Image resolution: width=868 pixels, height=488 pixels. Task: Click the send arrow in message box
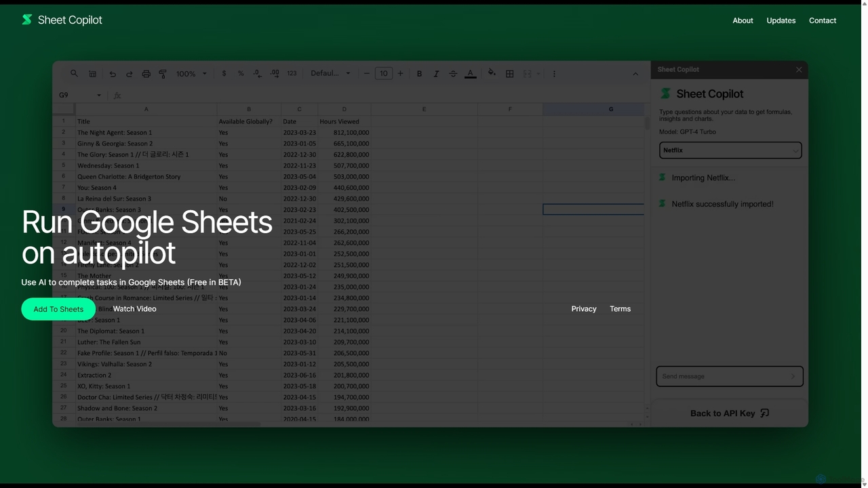coord(793,376)
